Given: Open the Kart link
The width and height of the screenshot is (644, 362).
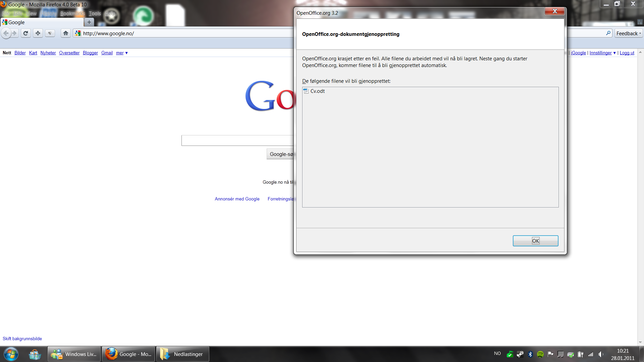Looking at the screenshot, I should pos(33,53).
